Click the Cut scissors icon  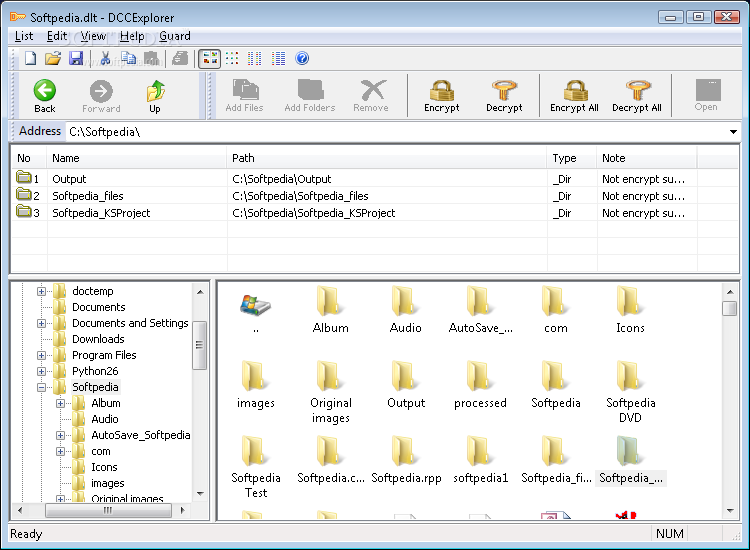pyautogui.click(x=106, y=58)
